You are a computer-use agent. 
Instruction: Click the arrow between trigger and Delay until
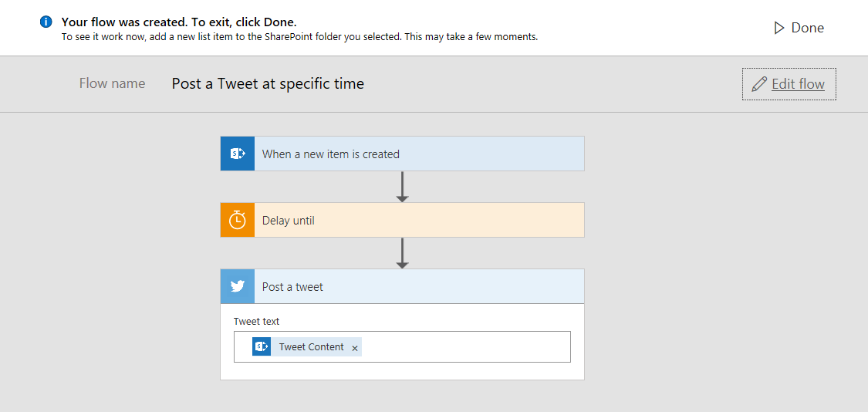point(402,187)
